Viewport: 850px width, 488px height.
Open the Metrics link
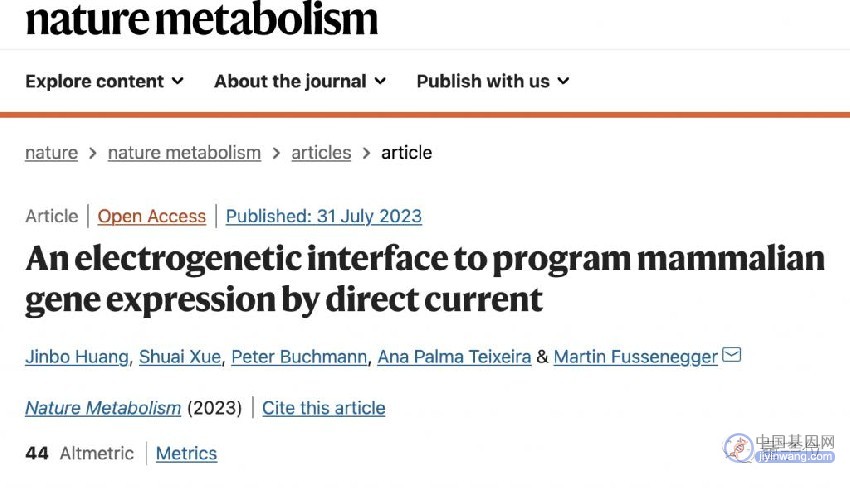(186, 453)
